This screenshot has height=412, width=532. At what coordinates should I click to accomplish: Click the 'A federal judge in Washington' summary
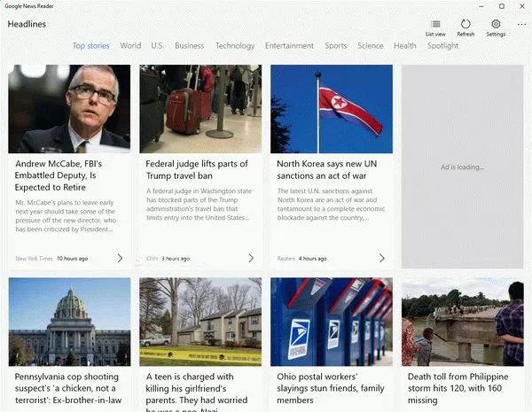tap(199, 205)
